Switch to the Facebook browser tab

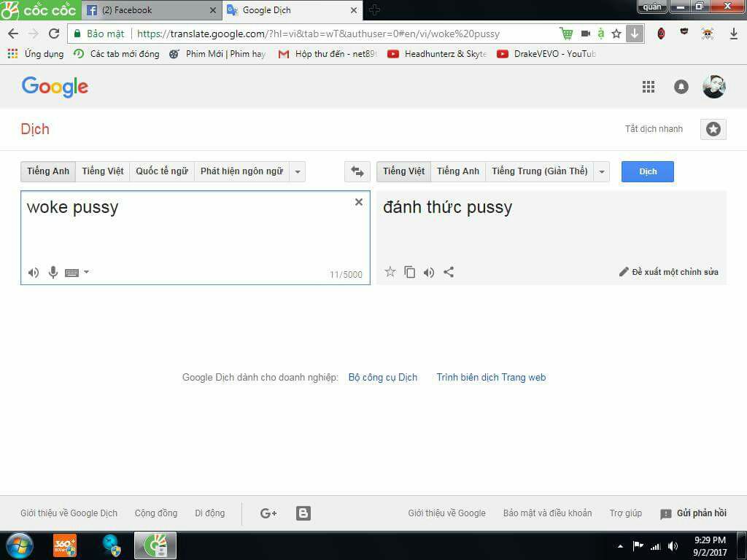(151, 10)
